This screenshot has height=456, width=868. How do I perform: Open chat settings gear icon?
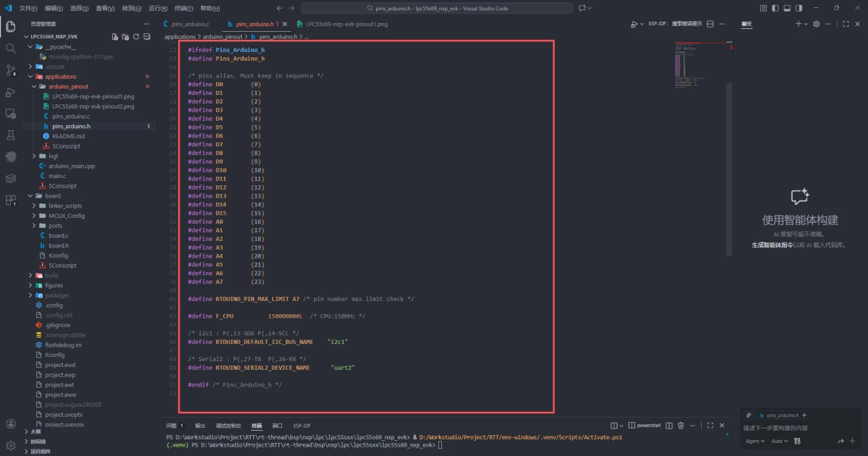pyautogui.click(x=817, y=23)
